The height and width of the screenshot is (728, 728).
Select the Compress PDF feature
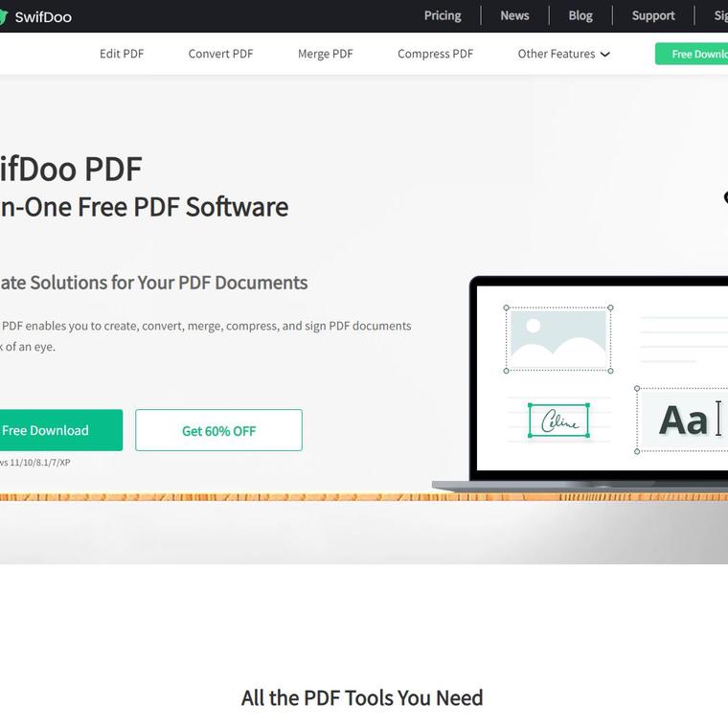(435, 54)
